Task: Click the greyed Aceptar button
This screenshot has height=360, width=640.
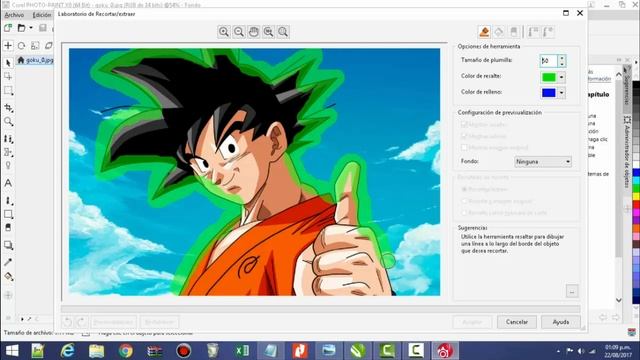Action: click(x=472, y=322)
